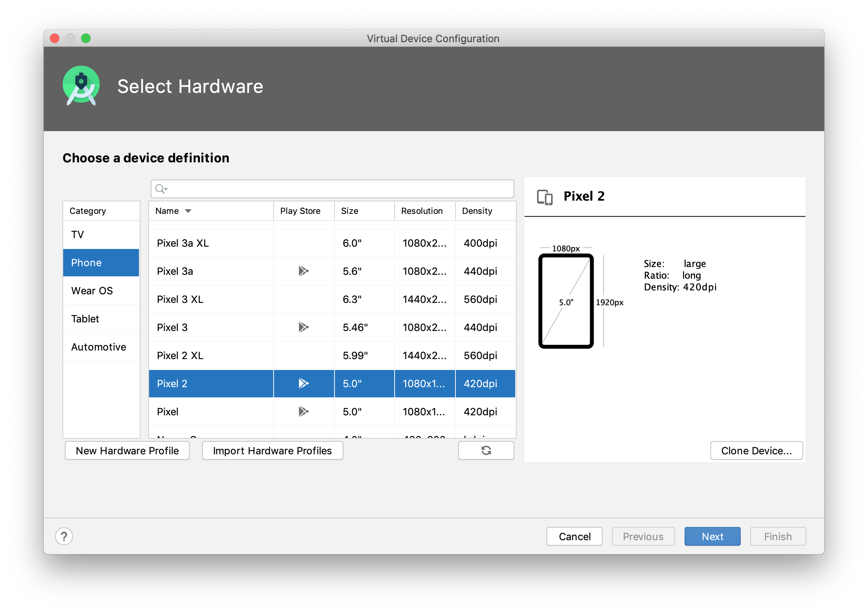Screen dimensions: 868x612
Task: Select the Play Store icon for Pixel 3
Action: [302, 327]
